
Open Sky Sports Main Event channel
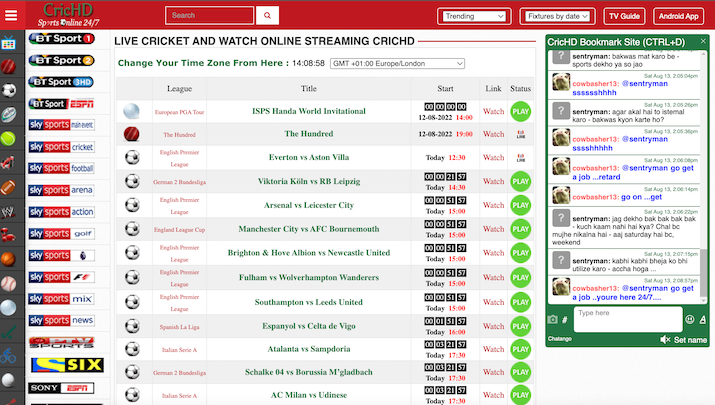(x=62, y=125)
